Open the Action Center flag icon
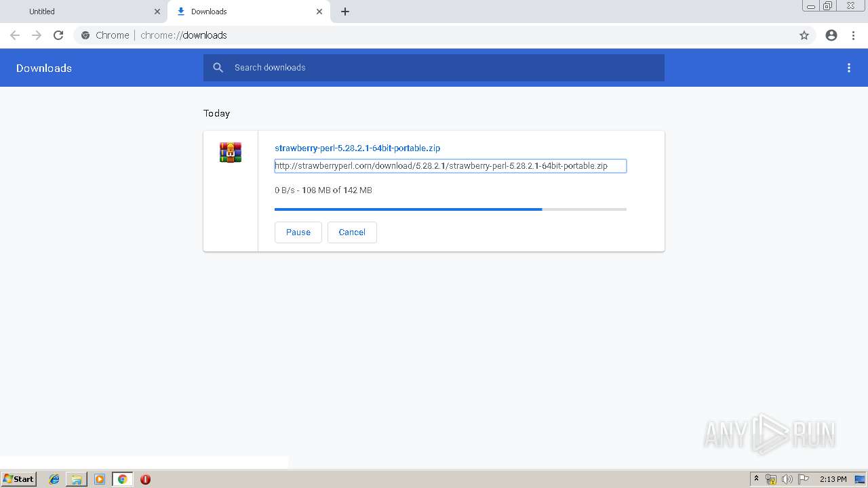The image size is (868, 488). tap(804, 479)
